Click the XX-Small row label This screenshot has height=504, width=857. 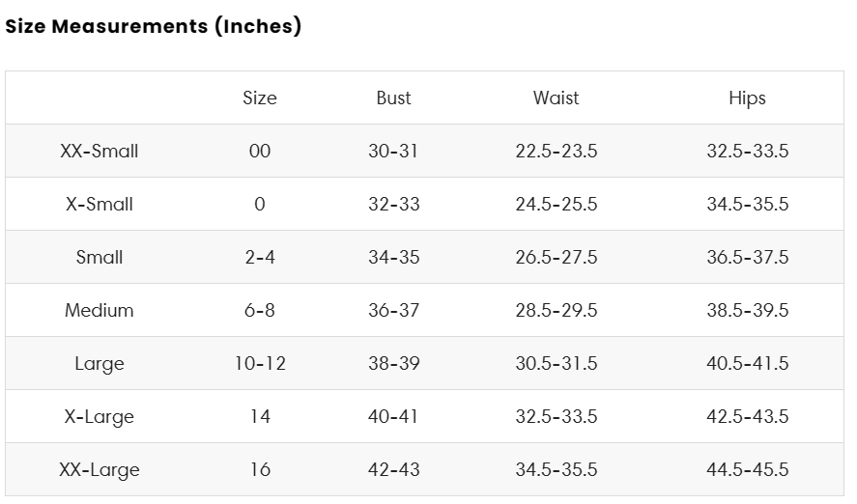(x=99, y=151)
